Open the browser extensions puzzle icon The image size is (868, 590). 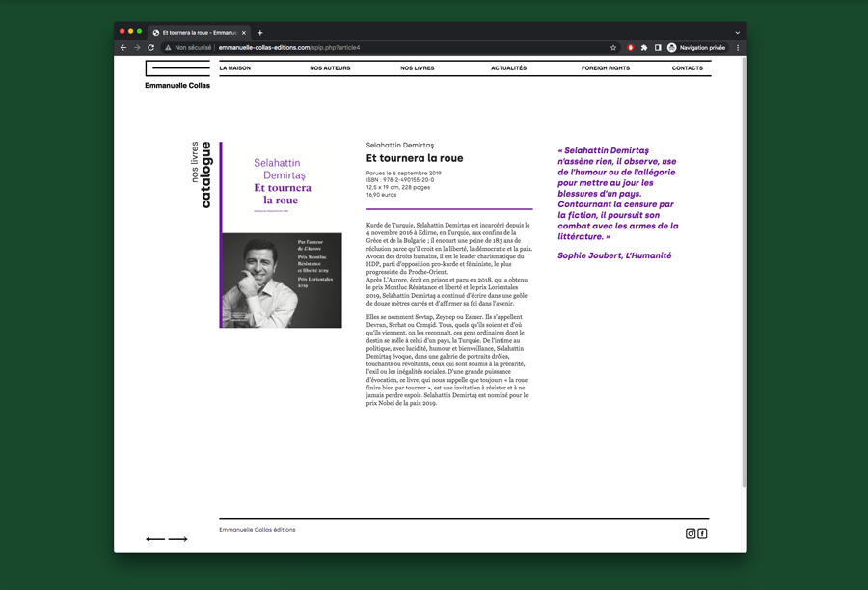[644, 47]
